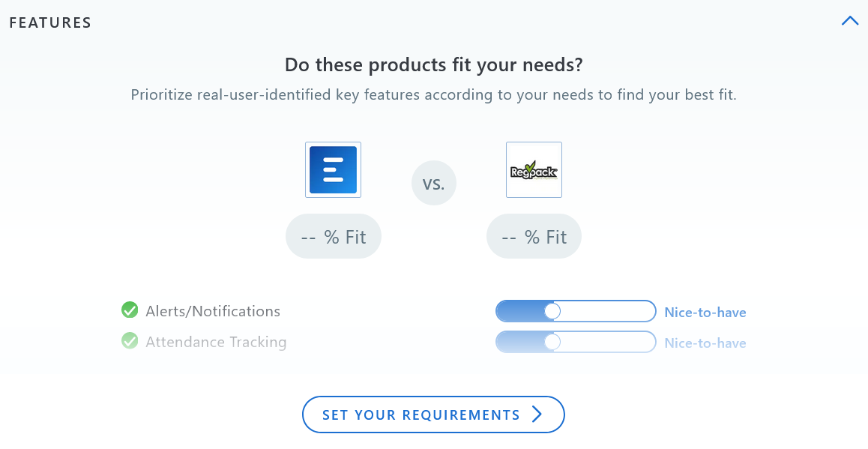Image resolution: width=868 pixels, height=449 pixels.
Task: Click the Features section header
Action: point(50,22)
